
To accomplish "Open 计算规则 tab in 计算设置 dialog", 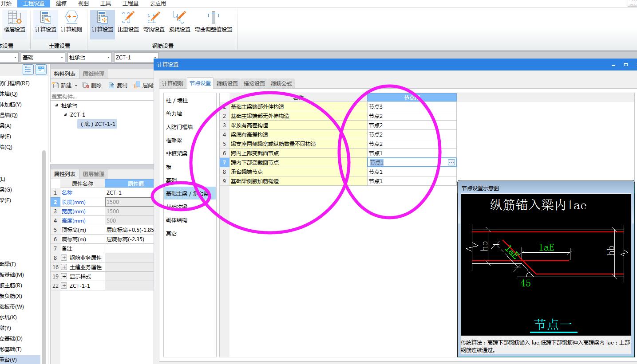I will click(172, 83).
